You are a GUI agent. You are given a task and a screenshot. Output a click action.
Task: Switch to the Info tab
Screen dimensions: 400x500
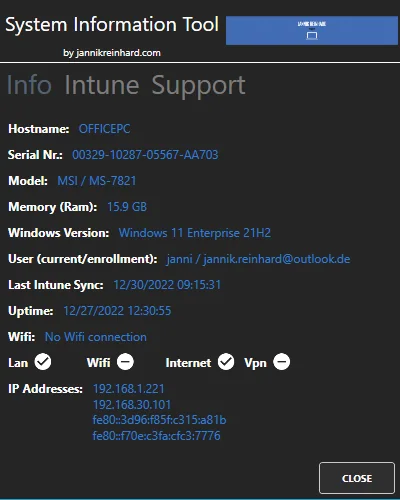(x=29, y=85)
